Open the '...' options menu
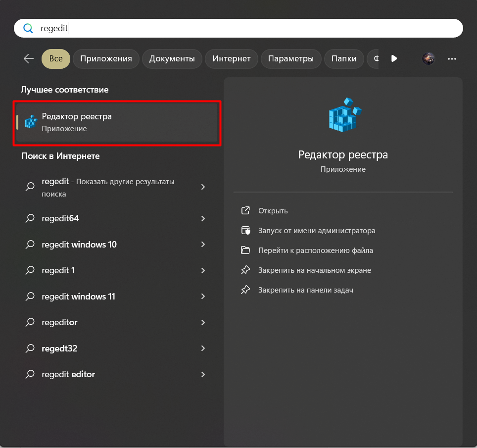Screen dimensions: 477x448 pos(452,58)
